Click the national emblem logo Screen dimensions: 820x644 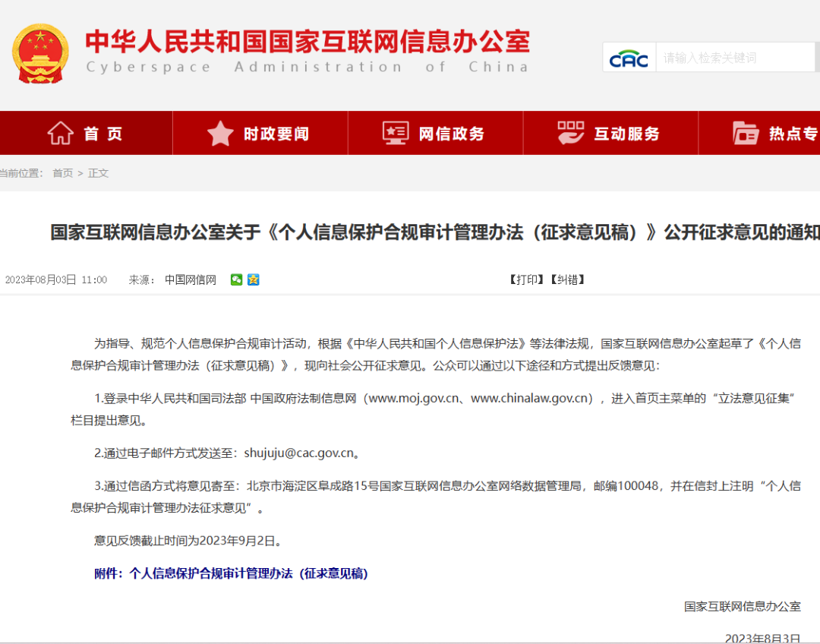point(39,53)
